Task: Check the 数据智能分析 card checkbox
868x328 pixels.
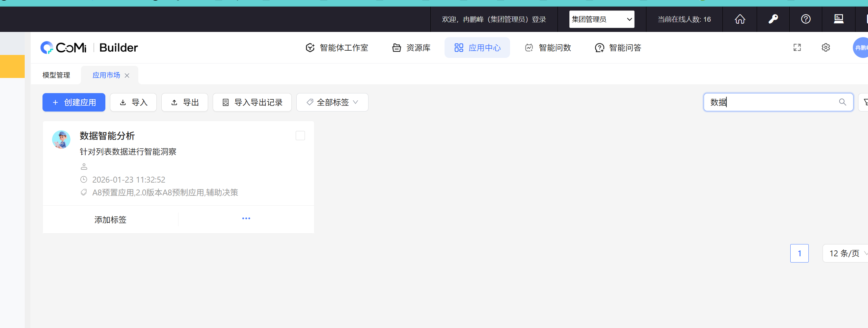Action: click(300, 136)
